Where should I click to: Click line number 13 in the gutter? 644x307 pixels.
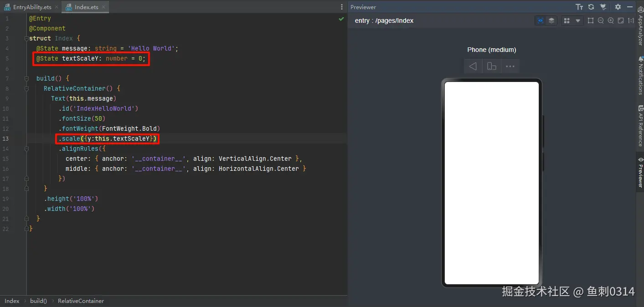click(x=6, y=138)
